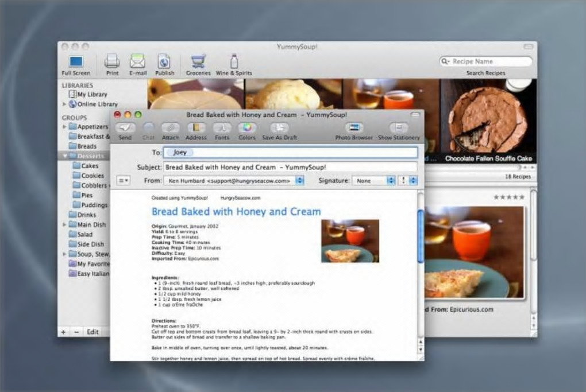The height and width of the screenshot is (392, 586).
Task: Click in the Subject field
Action: (290, 167)
